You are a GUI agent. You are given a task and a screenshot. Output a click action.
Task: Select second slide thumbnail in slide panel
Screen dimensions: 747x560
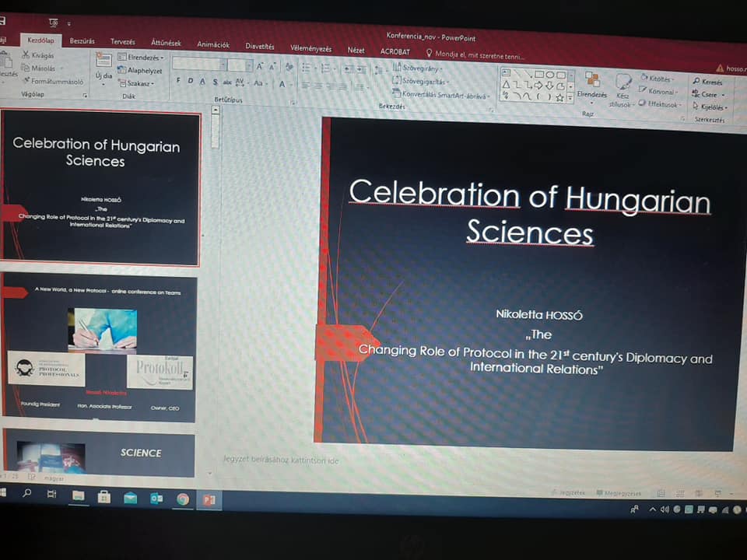point(100,349)
